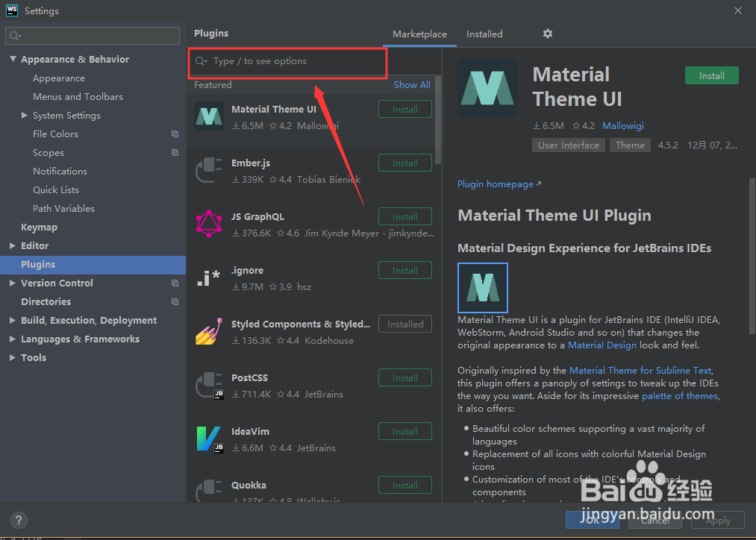Expand the Tools section

[x=13, y=357]
